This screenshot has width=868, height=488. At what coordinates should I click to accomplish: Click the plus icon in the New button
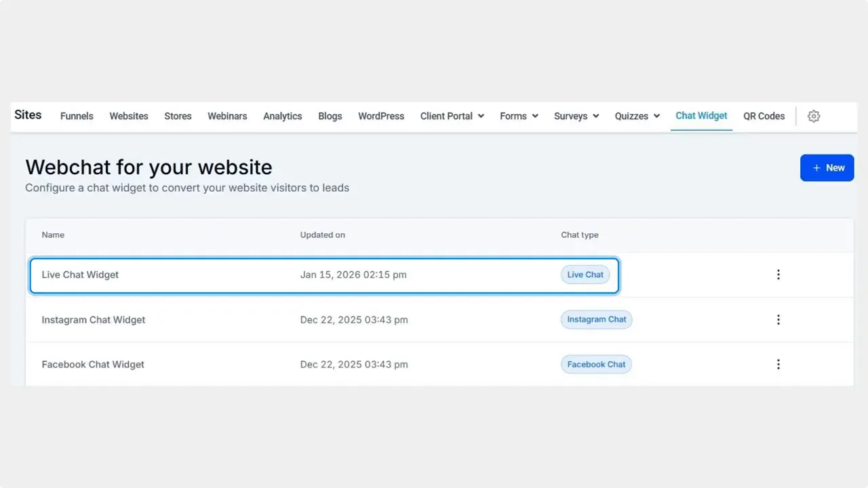click(816, 167)
